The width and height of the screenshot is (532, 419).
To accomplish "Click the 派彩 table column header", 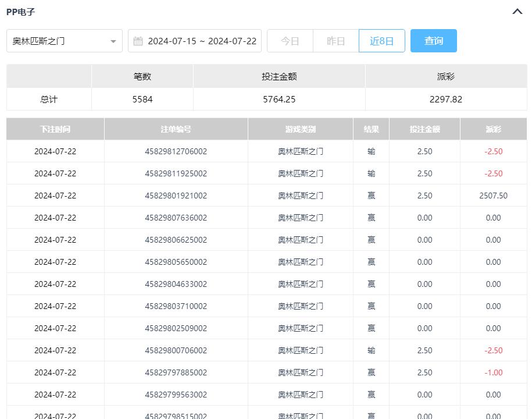I will click(x=493, y=129).
